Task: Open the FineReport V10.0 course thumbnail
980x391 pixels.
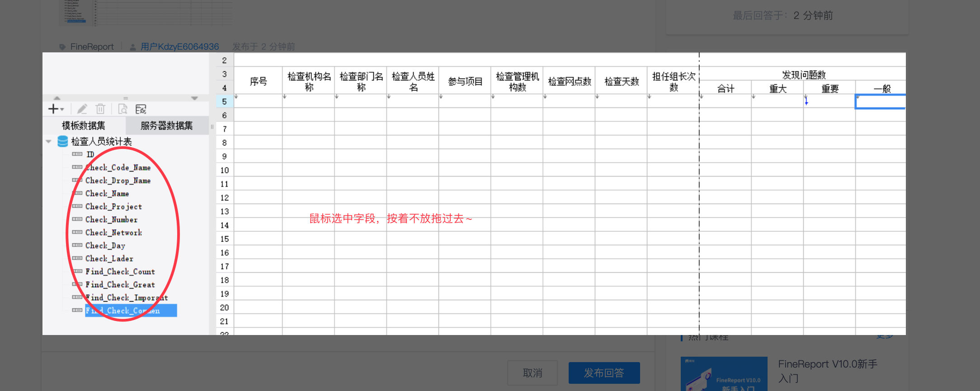Action: coord(724,374)
